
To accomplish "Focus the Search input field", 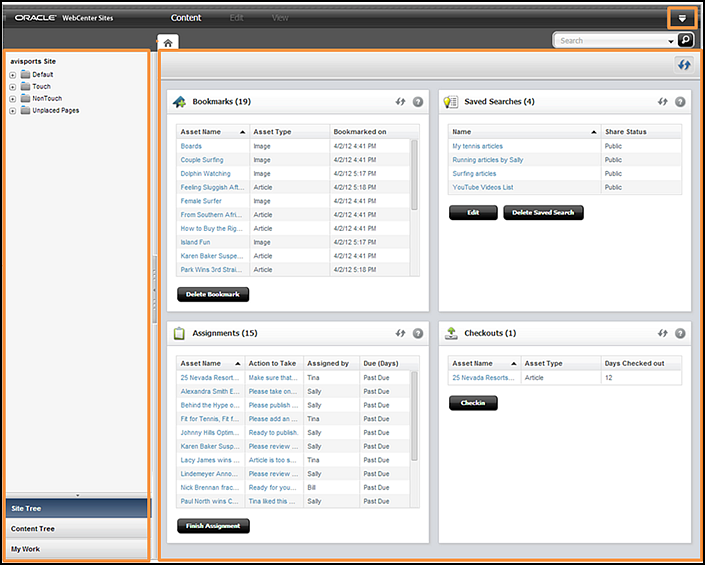I will pos(611,40).
